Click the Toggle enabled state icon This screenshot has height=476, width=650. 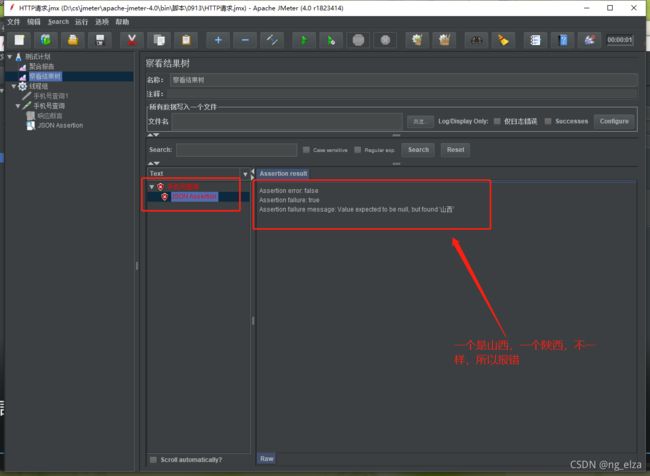272,40
